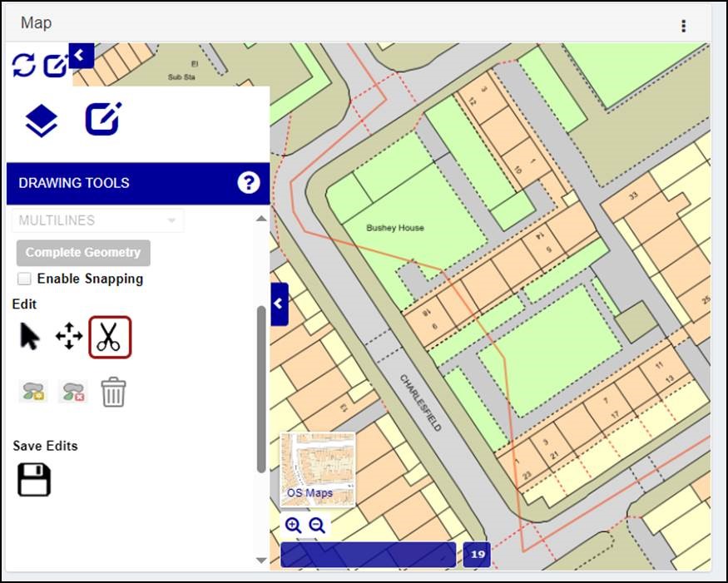Click the blue zoom slider bar

click(369, 554)
